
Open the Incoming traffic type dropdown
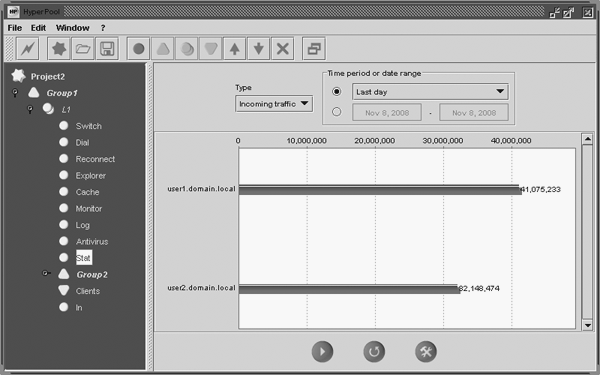coord(274,104)
